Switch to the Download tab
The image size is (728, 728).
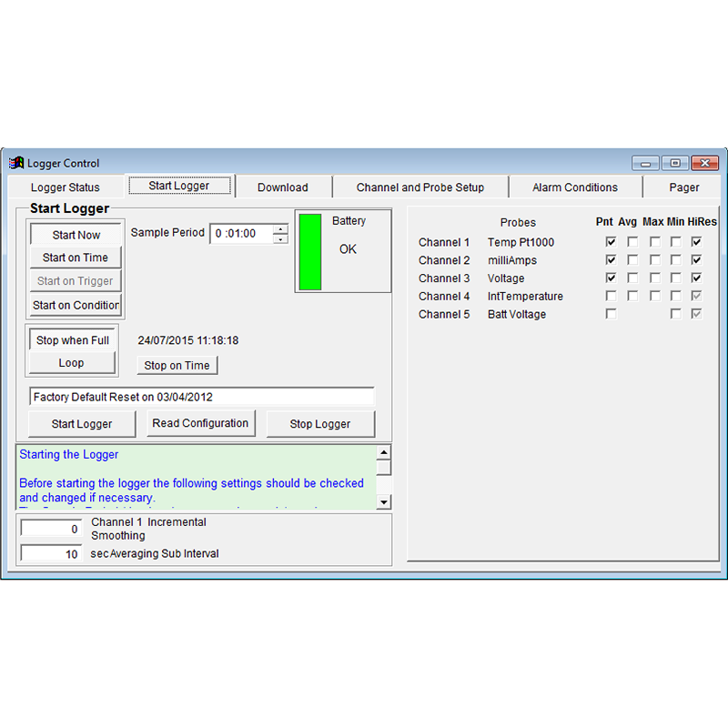(x=283, y=187)
